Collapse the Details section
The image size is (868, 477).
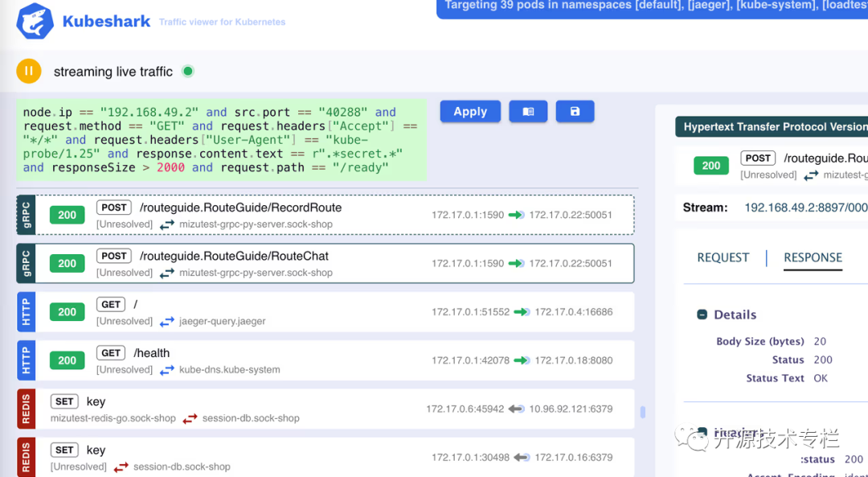(x=702, y=315)
